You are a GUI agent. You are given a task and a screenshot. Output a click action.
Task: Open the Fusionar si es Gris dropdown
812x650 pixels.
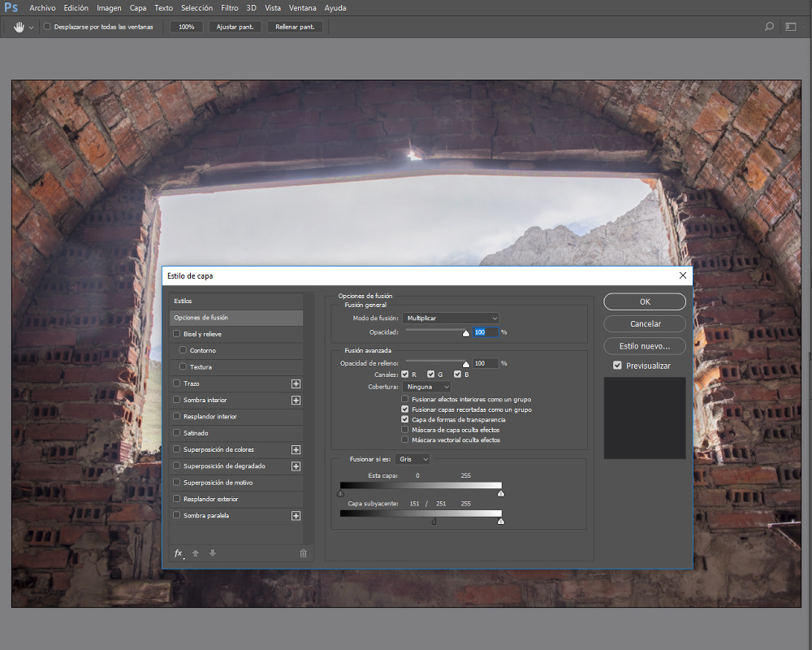pyautogui.click(x=412, y=459)
